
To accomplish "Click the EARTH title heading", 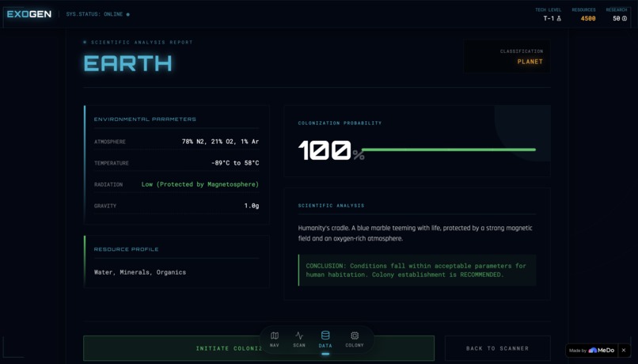I will pos(127,63).
